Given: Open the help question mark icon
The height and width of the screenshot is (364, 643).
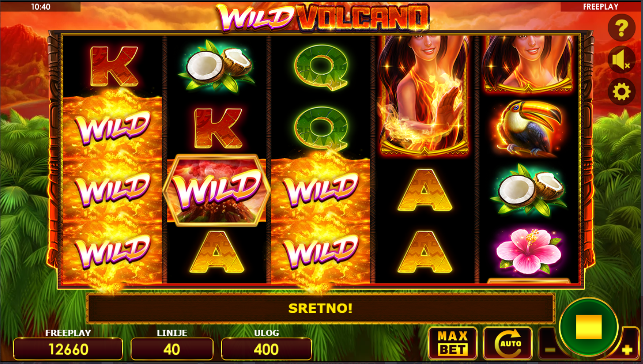Looking at the screenshot, I should point(621,28).
